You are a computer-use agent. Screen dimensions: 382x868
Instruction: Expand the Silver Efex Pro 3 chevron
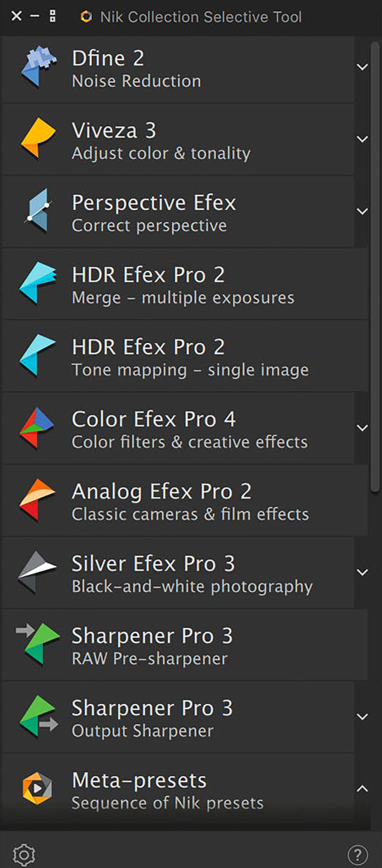(x=362, y=572)
